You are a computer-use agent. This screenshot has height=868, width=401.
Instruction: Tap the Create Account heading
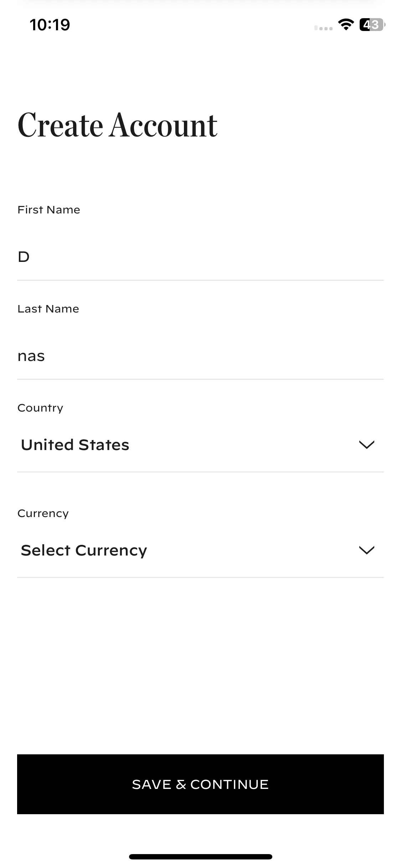118,125
